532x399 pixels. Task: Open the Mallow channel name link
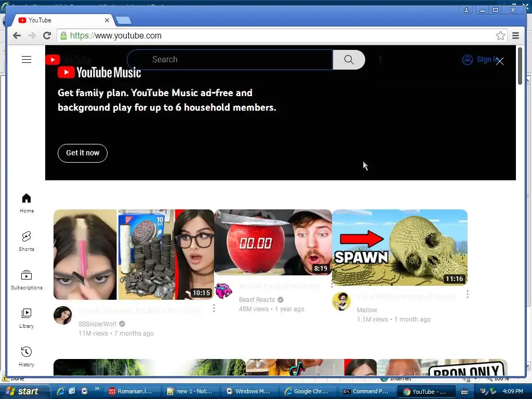pos(367,310)
